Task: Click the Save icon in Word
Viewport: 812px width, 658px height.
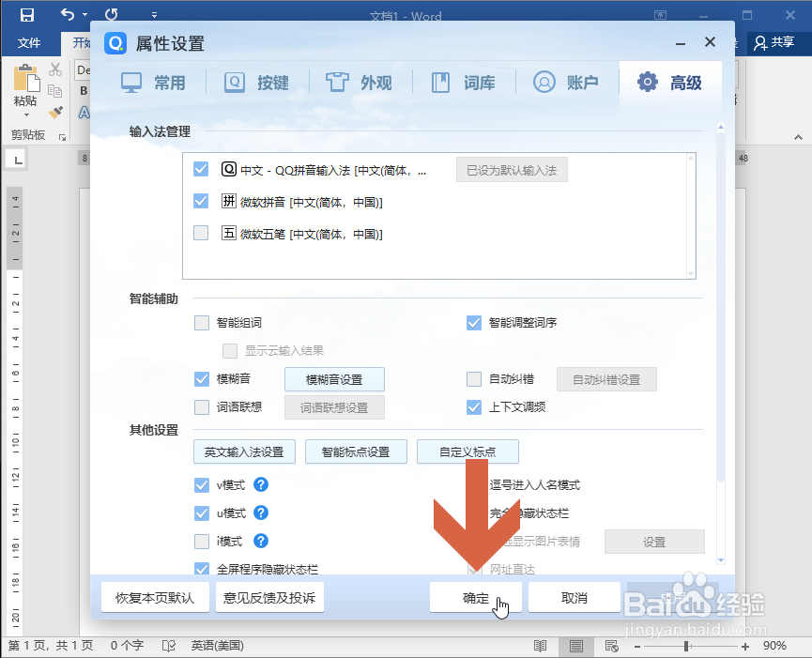Action: (x=27, y=14)
